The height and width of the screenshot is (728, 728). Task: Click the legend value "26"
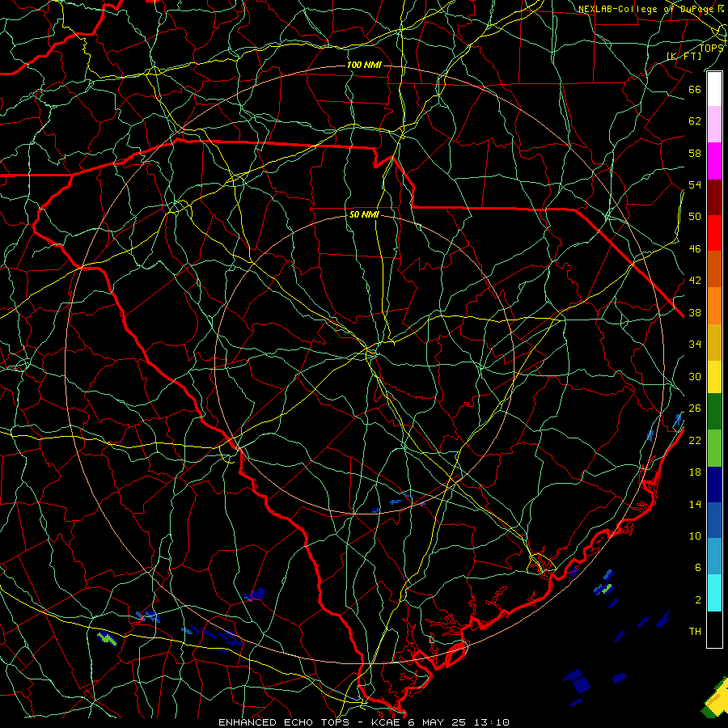point(695,408)
